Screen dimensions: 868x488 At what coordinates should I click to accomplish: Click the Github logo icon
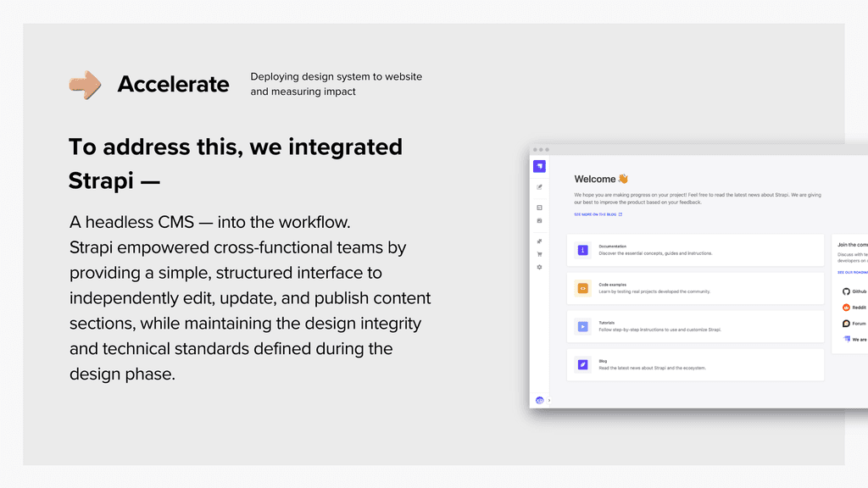coord(846,291)
